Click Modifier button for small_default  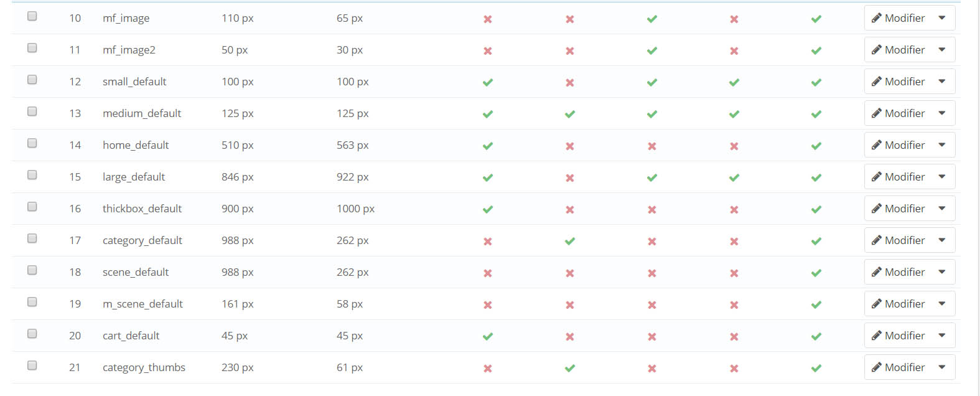pos(898,82)
